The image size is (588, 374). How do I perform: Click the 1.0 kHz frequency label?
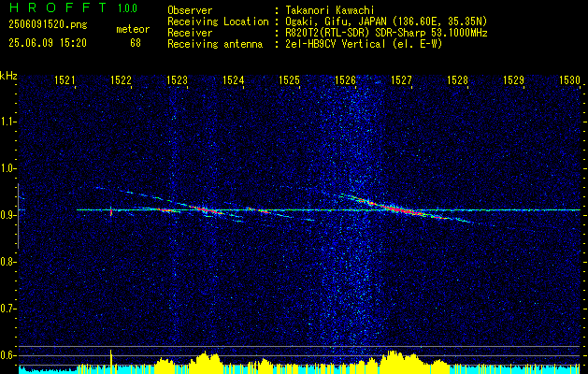(7, 168)
